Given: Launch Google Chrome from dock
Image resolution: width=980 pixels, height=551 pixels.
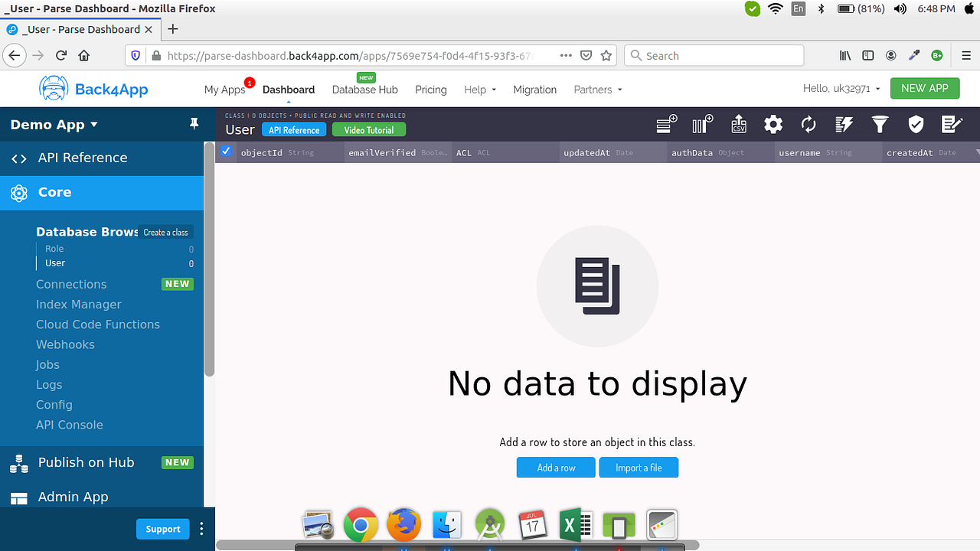Looking at the screenshot, I should pos(361,525).
